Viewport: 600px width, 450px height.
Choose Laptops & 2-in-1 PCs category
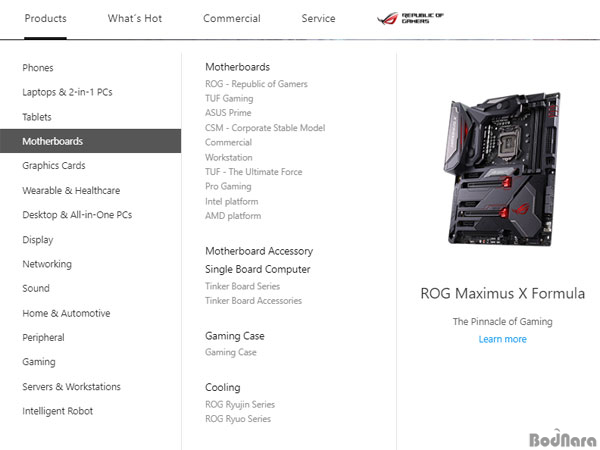67,92
